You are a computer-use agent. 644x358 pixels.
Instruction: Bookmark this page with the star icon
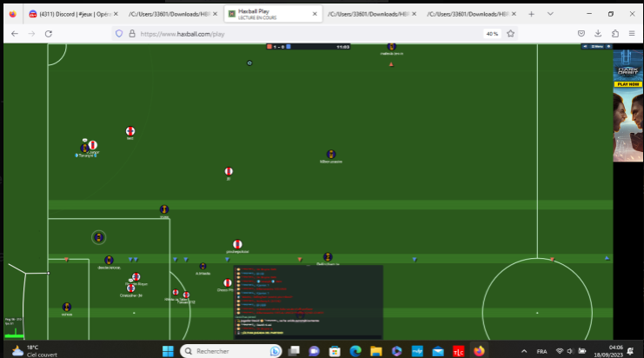509,33
